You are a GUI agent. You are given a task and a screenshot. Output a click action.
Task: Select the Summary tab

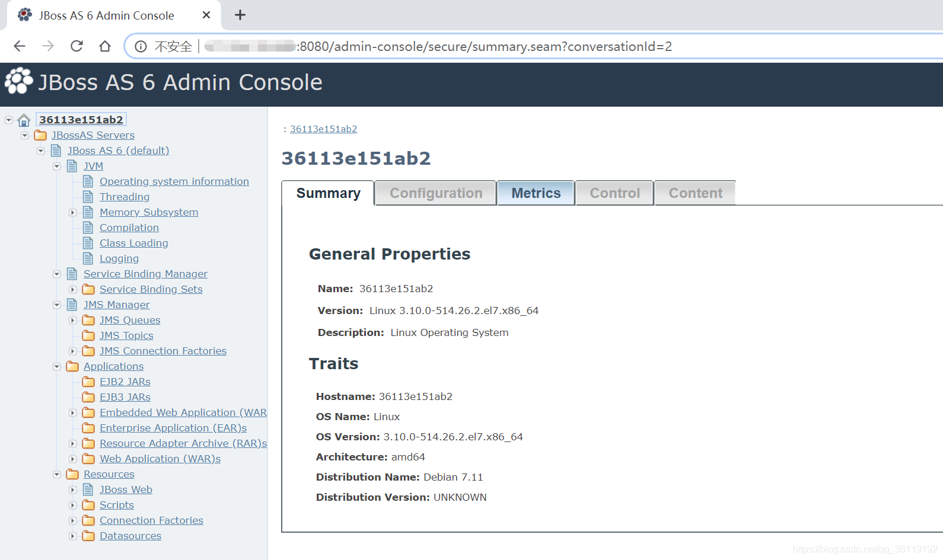[328, 193]
